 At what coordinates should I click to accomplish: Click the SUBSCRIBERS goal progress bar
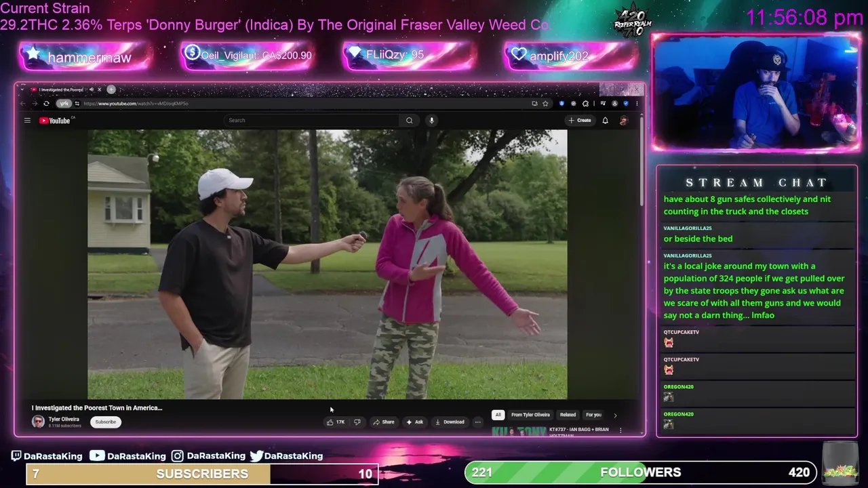(x=202, y=474)
